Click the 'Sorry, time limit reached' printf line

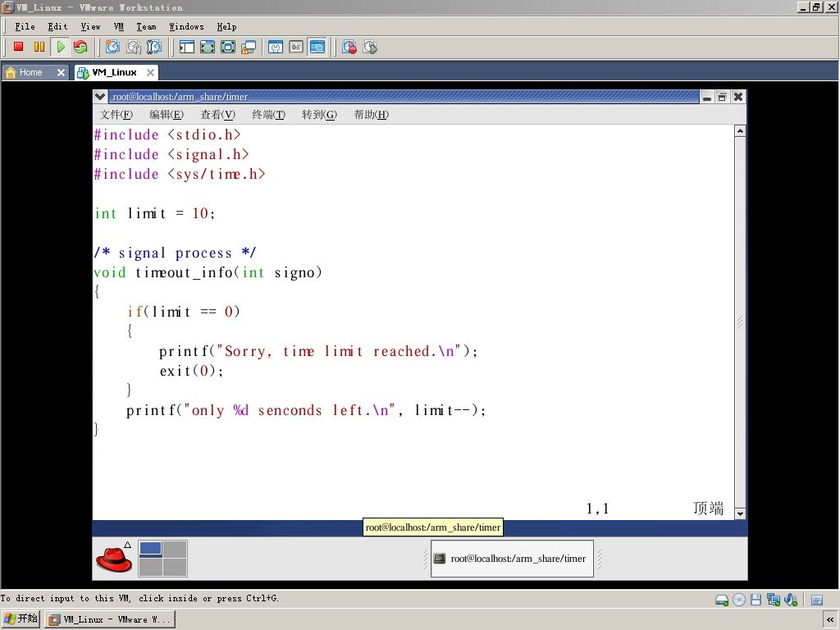(318, 351)
